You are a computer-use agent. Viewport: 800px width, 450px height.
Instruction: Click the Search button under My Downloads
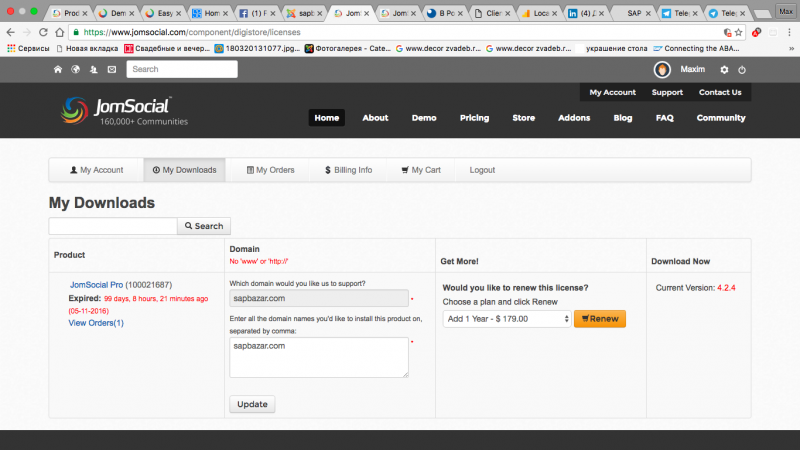point(204,226)
